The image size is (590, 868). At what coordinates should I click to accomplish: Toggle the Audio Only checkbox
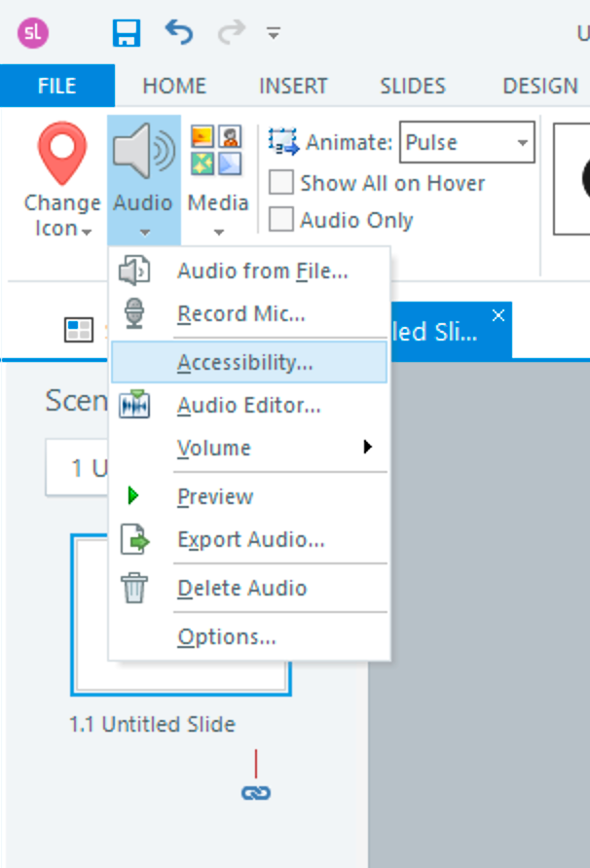(x=281, y=220)
